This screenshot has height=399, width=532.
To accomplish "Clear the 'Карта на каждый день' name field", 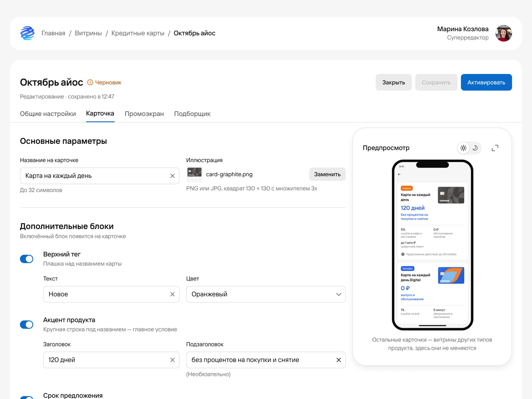I will [172, 176].
